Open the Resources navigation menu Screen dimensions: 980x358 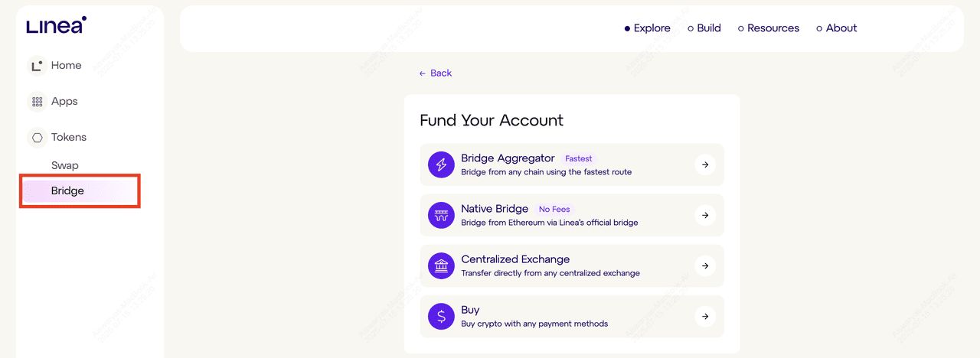[x=769, y=28]
